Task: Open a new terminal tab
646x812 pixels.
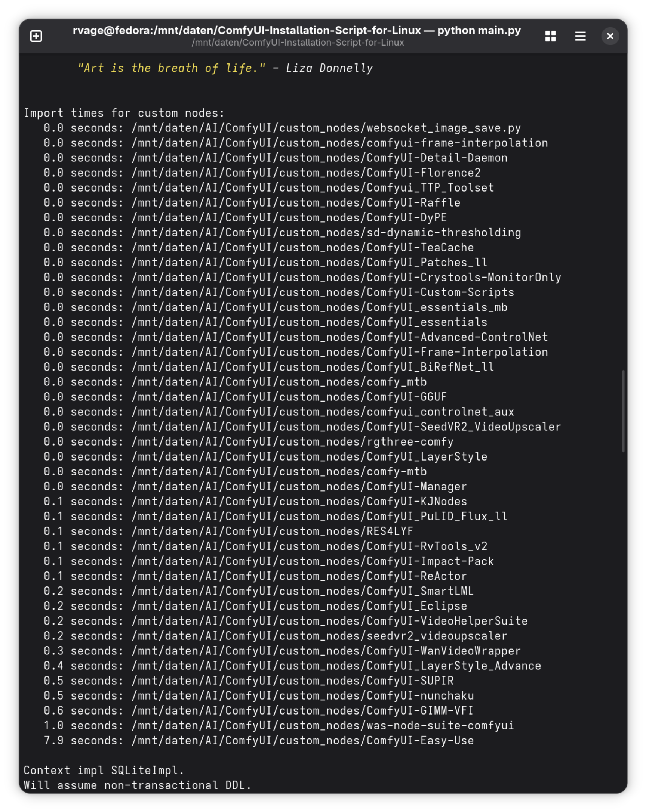Action: [36, 36]
